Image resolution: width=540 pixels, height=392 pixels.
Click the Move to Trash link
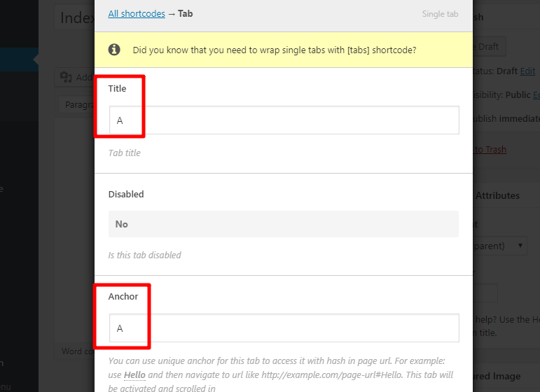pos(490,149)
